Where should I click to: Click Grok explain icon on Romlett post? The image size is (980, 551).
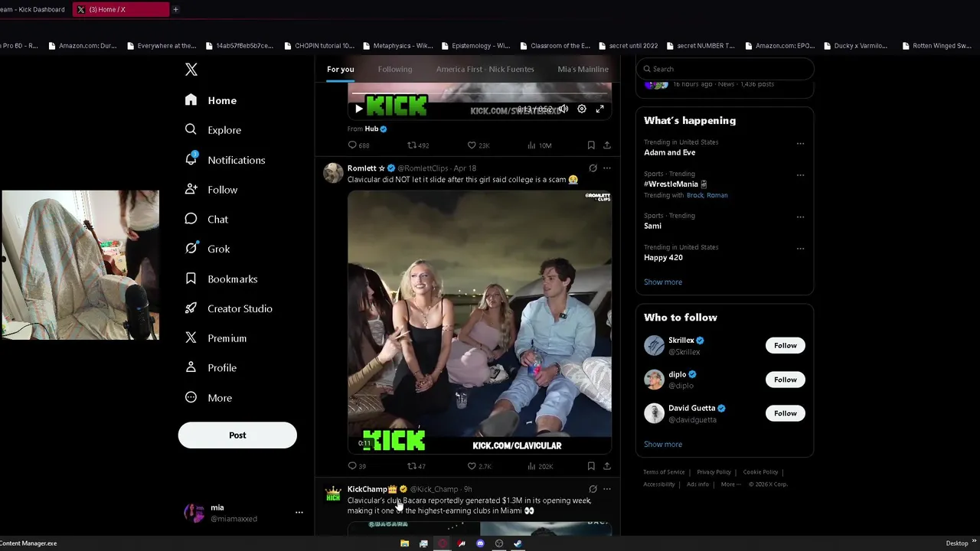point(593,168)
